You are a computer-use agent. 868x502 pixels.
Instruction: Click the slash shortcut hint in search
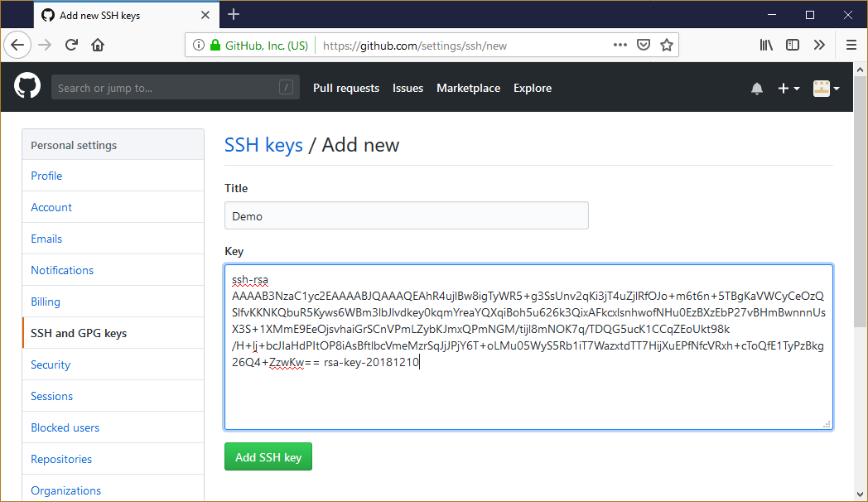click(287, 87)
